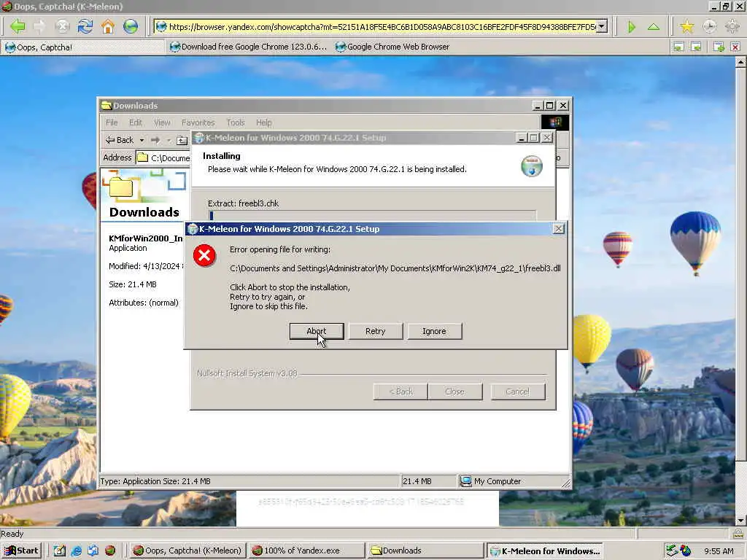Click browser page scrollbar down arrow
Screen dimensions: 747x560
tap(740, 520)
